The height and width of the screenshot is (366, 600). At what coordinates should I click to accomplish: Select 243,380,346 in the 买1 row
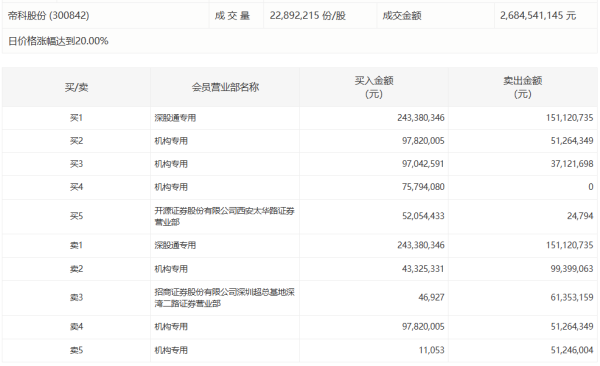(421, 118)
